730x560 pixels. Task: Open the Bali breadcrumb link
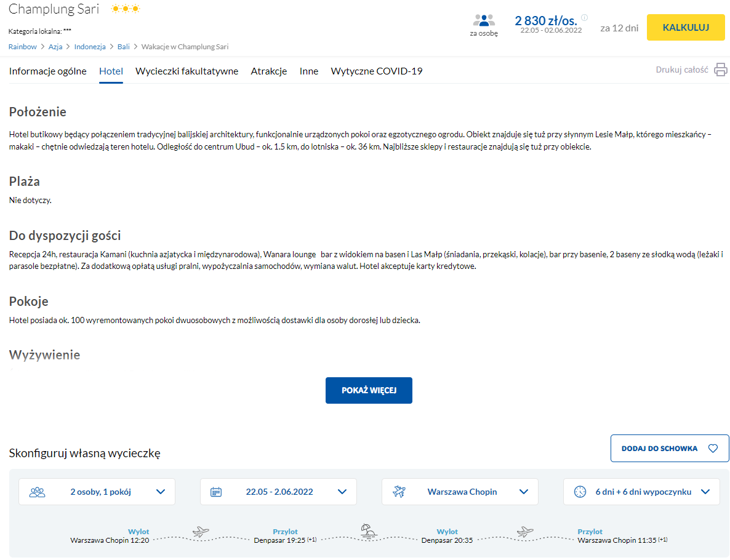click(x=123, y=47)
